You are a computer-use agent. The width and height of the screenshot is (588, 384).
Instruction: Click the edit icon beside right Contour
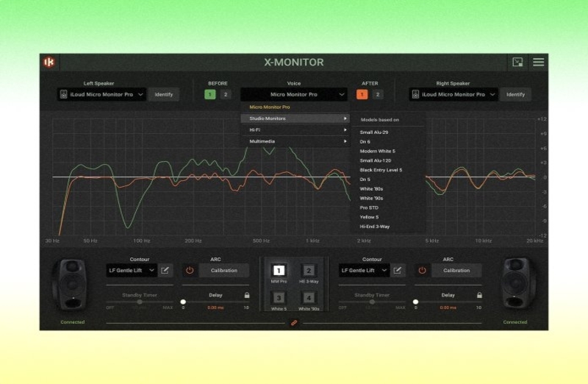[398, 270]
